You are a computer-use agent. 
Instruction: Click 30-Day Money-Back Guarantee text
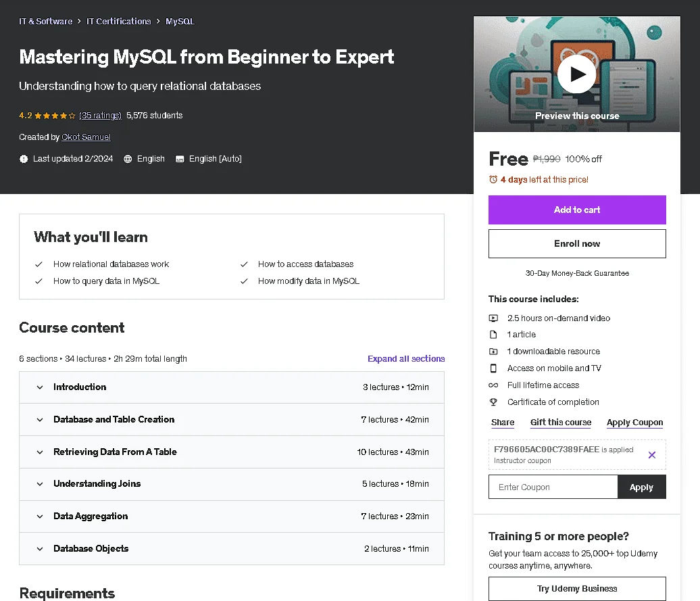[577, 273]
